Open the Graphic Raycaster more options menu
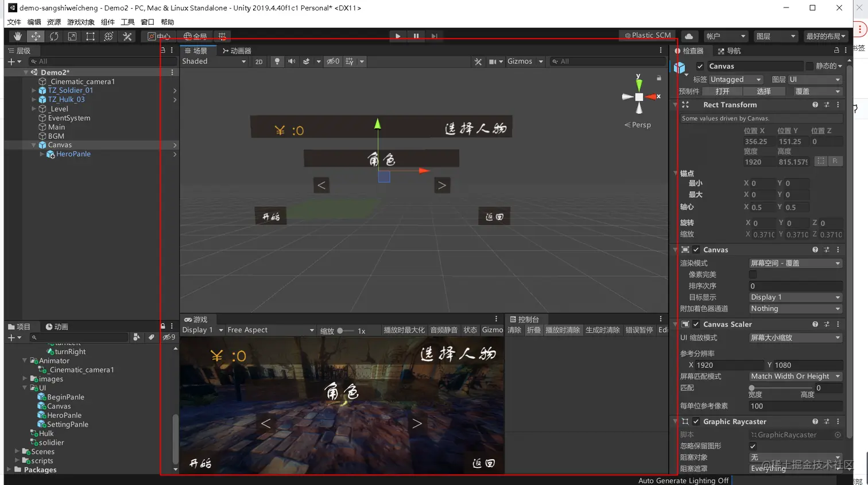 (x=838, y=421)
